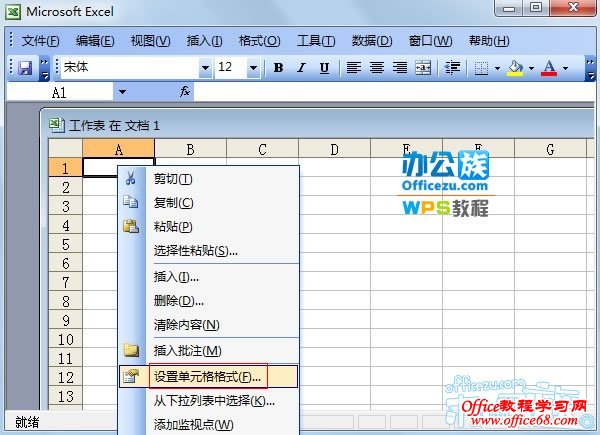
Task: Click the Borders icon
Action: (x=481, y=68)
